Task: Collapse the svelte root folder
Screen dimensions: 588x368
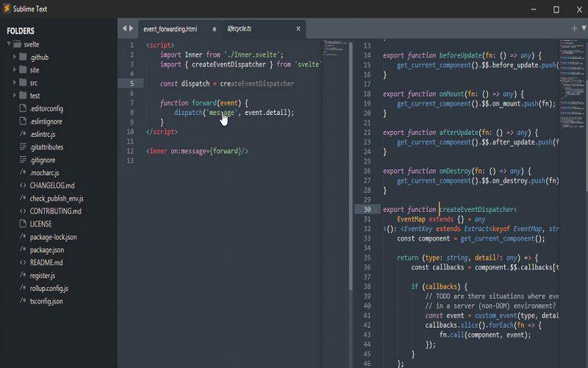Action: (x=9, y=44)
